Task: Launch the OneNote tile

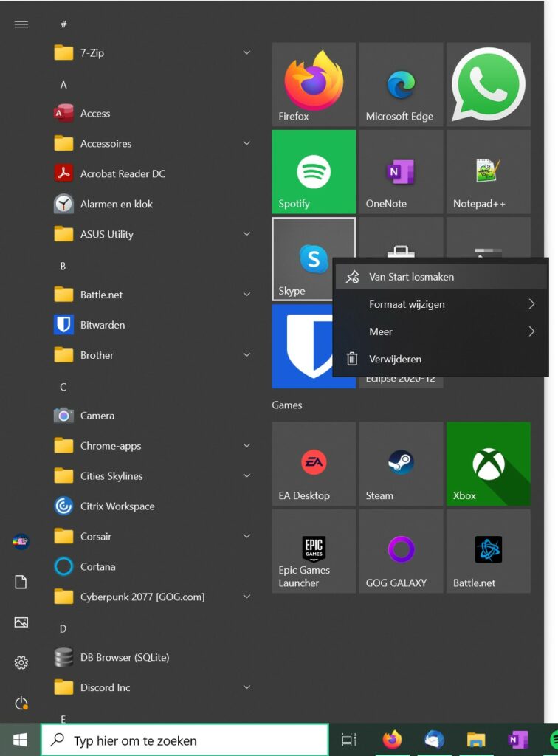Action: pos(401,171)
